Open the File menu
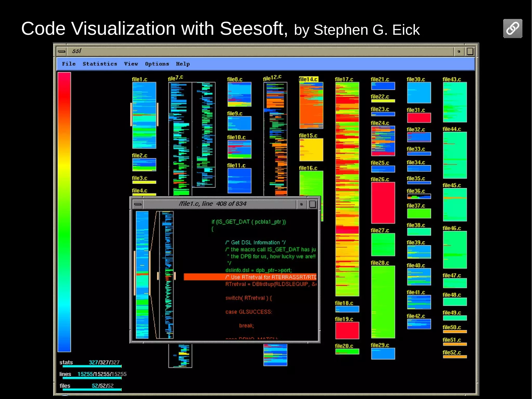532x399 pixels. tap(69, 64)
